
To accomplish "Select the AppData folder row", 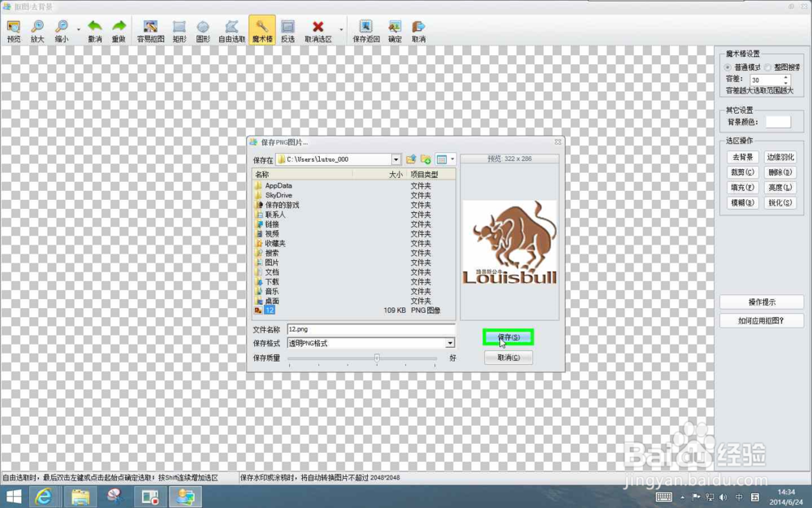I will (x=354, y=185).
